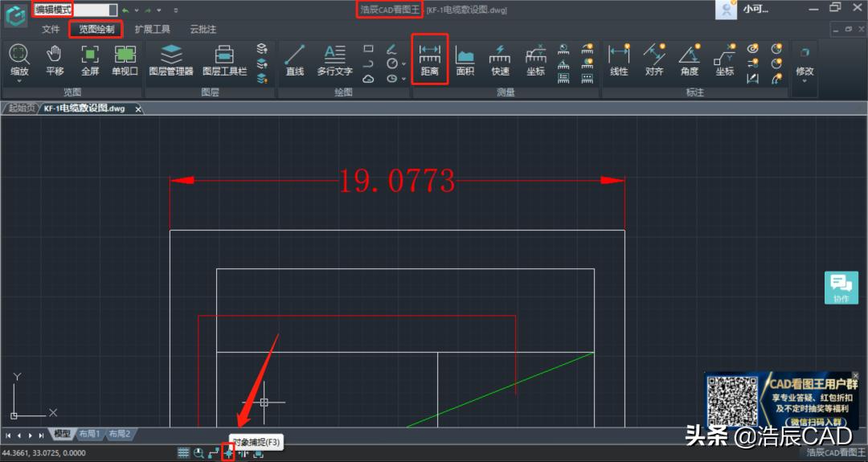Activate the 平移 pan hand tool

point(55,60)
